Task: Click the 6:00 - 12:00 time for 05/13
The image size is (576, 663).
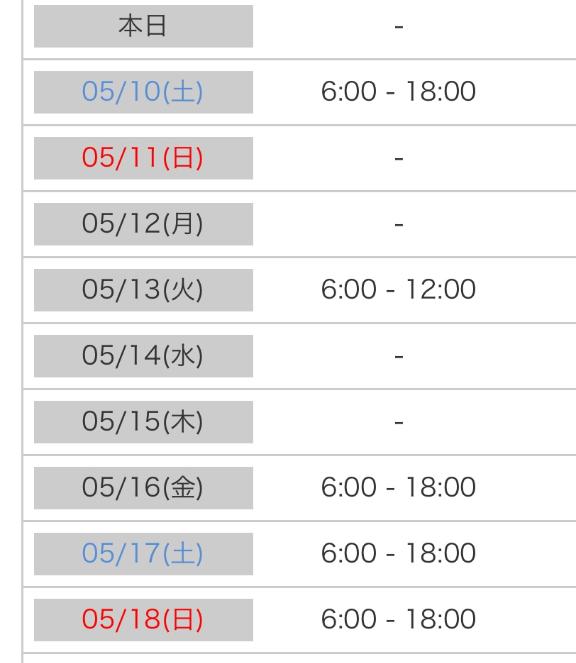Action: point(398,289)
